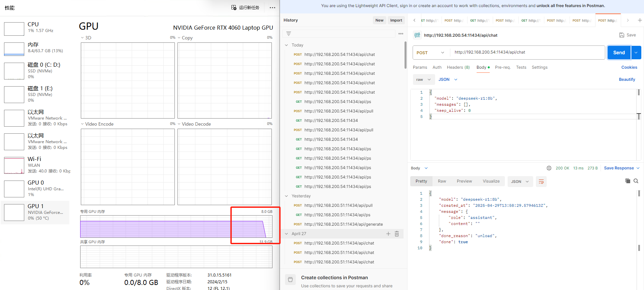The height and width of the screenshot is (290, 644).
Task: Open the JSON body format dropdown
Action: tap(448, 79)
